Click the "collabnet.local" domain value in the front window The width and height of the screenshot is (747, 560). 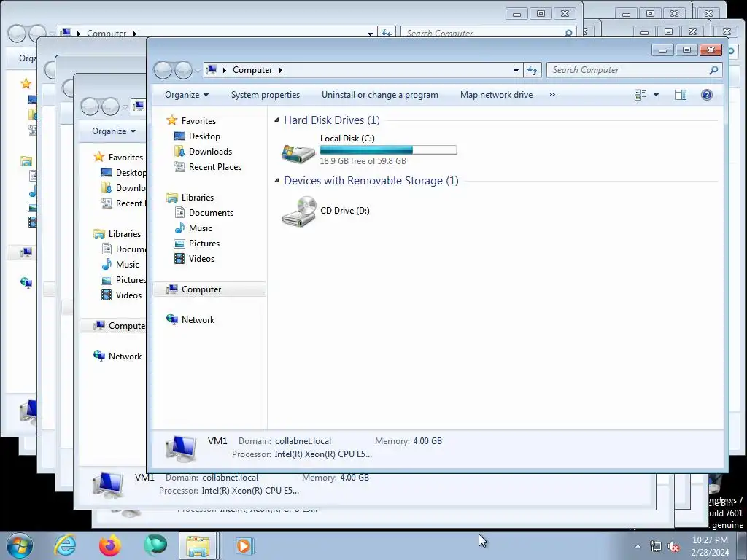[x=303, y=441]
